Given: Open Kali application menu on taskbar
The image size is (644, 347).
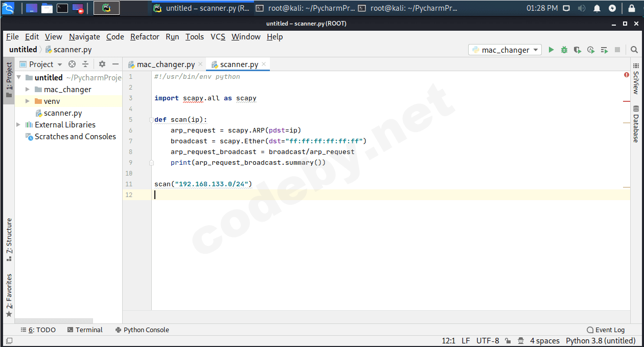Looking at the screenshot, I should tap(8, 8).
